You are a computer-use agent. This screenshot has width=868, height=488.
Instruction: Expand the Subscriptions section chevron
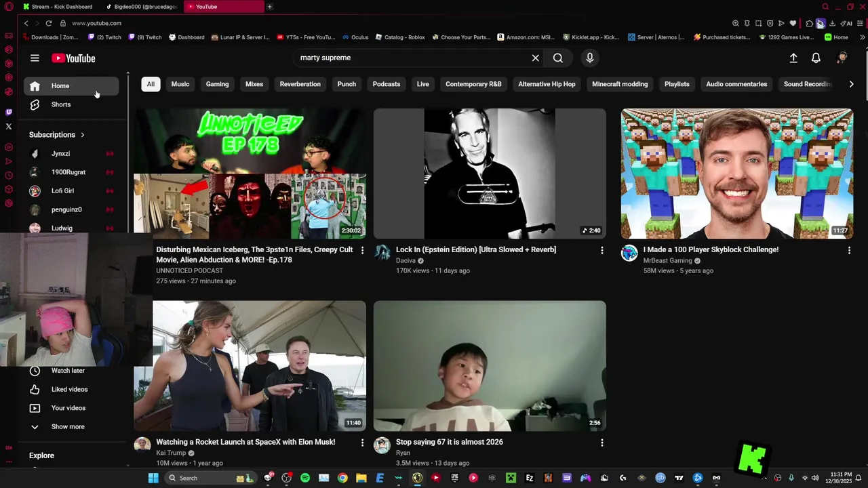tap(83, 135)
